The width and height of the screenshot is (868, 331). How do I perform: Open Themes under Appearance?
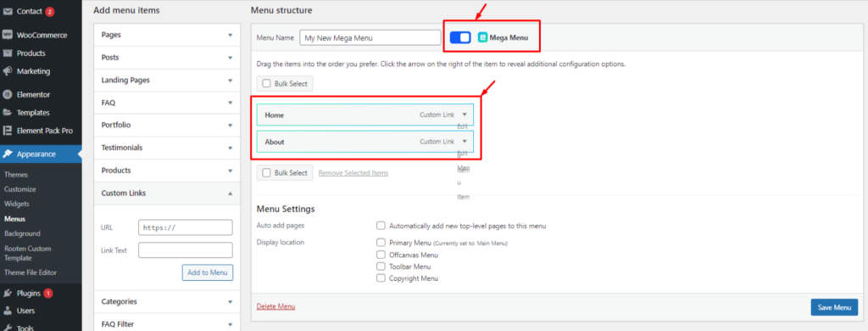pos(16,175)
